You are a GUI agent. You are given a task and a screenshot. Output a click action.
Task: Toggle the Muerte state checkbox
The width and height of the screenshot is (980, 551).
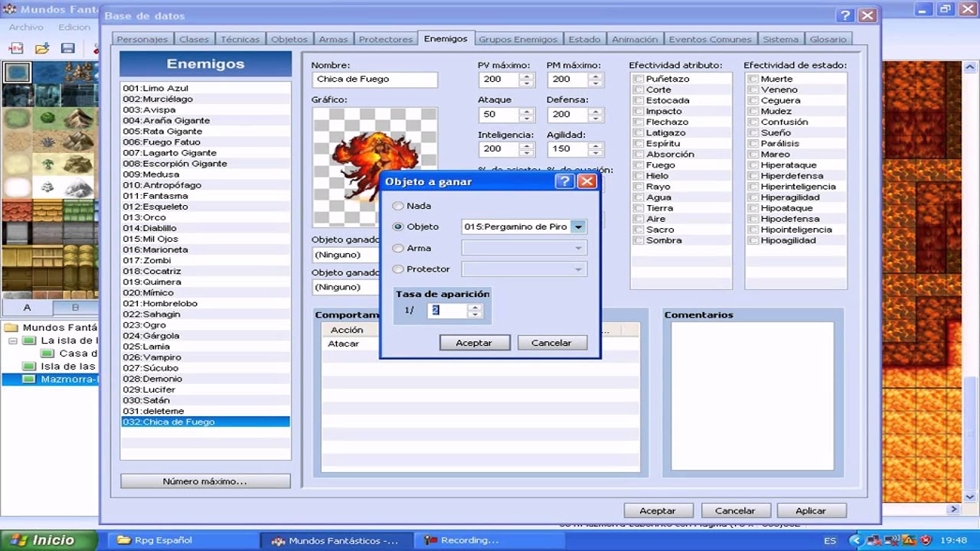click(x=753, y=79)
